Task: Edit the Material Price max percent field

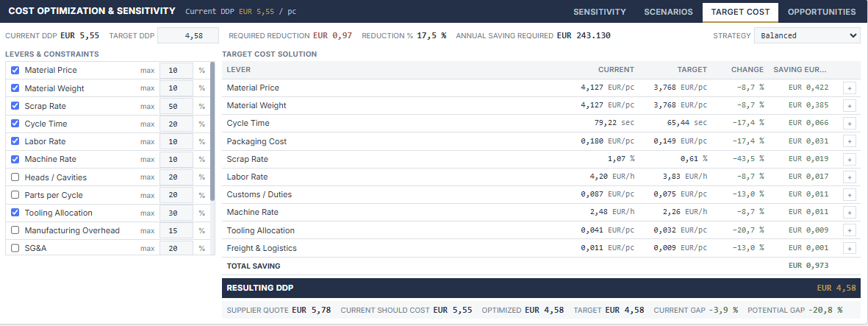Action: pos(176,71)
